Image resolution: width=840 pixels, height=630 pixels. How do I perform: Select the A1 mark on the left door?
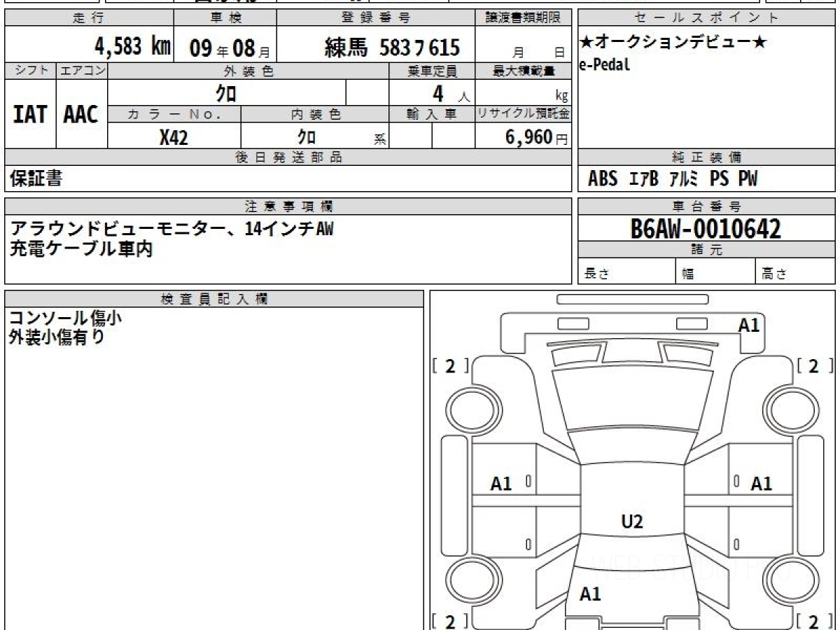coord(501,483)
